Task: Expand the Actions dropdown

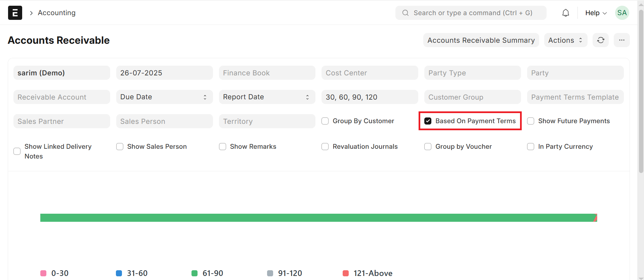Action: (x=565, y=40)
